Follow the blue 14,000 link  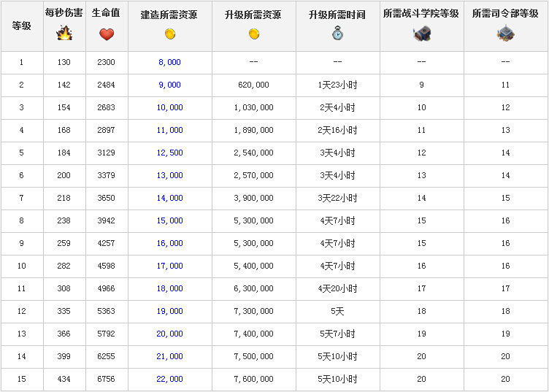170,198
